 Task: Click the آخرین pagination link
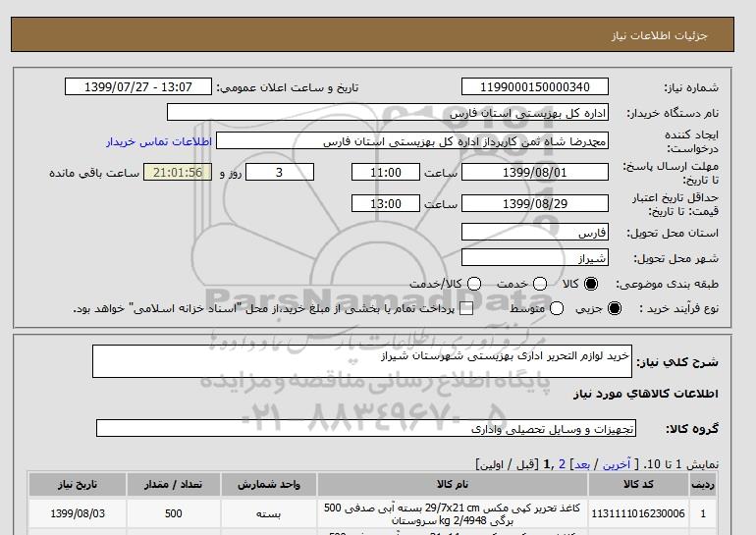(617, 464)
